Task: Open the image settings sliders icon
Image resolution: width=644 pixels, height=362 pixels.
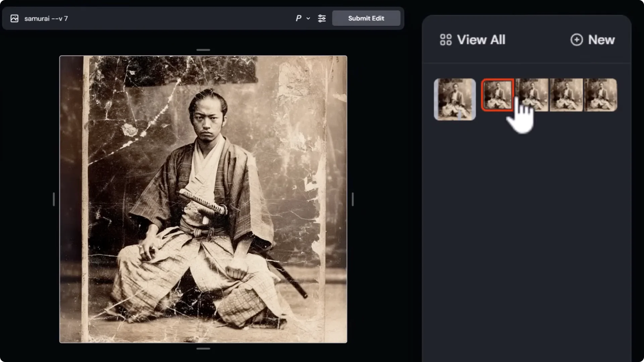Action: 321,18
